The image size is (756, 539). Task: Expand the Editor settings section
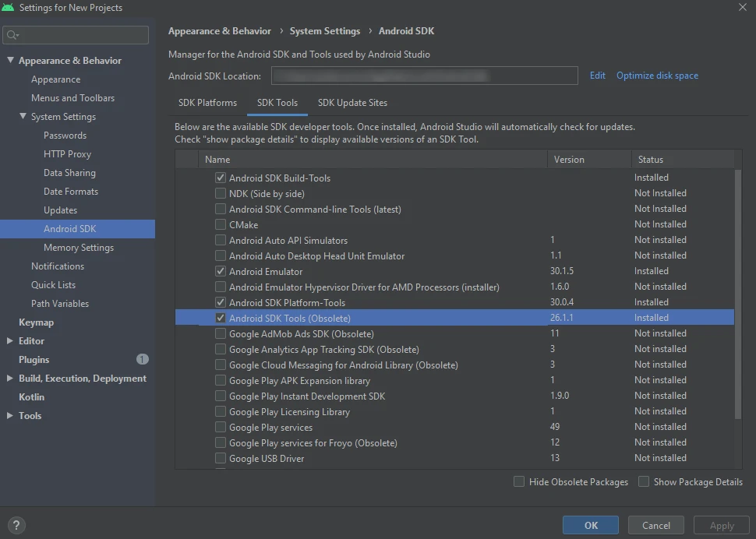(x=10, y=341)
